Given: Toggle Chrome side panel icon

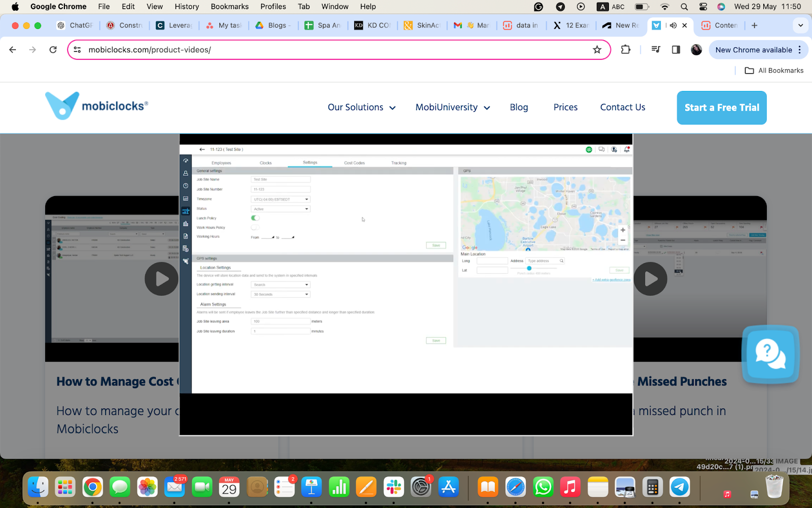Looking at the screenshot, I should coord(675,49).
